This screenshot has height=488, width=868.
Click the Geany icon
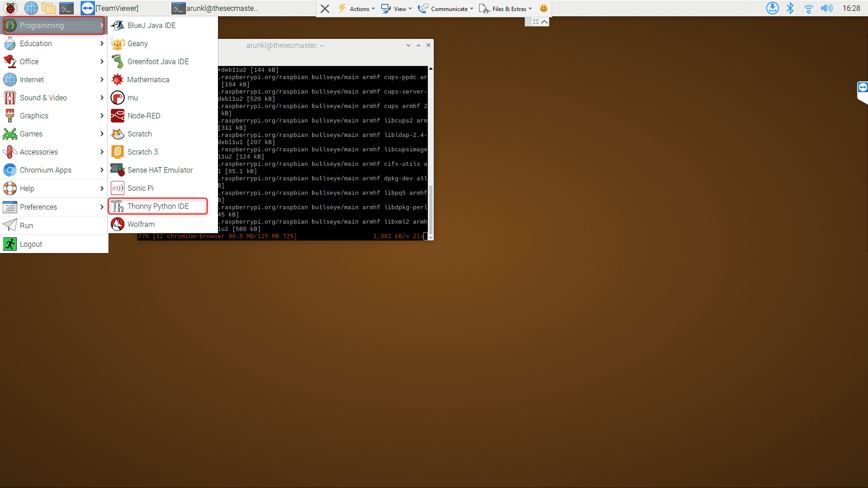tap(118, 44)
